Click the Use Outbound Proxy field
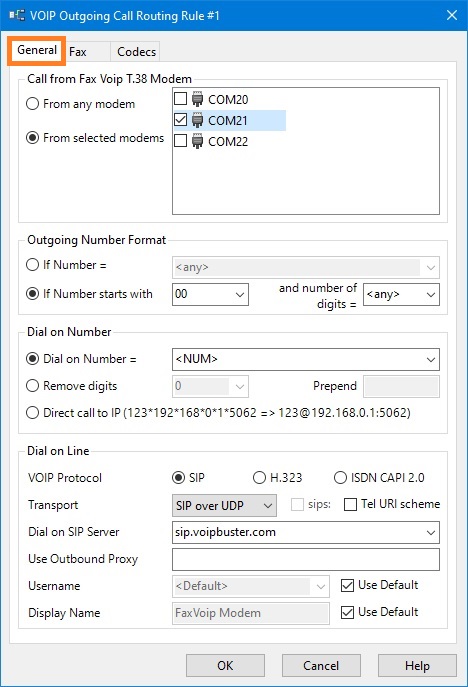Viewport: 468px width, 687px height. click(x=306, y=560)
